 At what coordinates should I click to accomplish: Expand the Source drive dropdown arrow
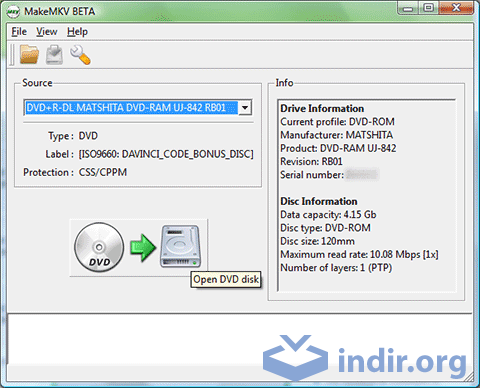click(x=245, y=108)
